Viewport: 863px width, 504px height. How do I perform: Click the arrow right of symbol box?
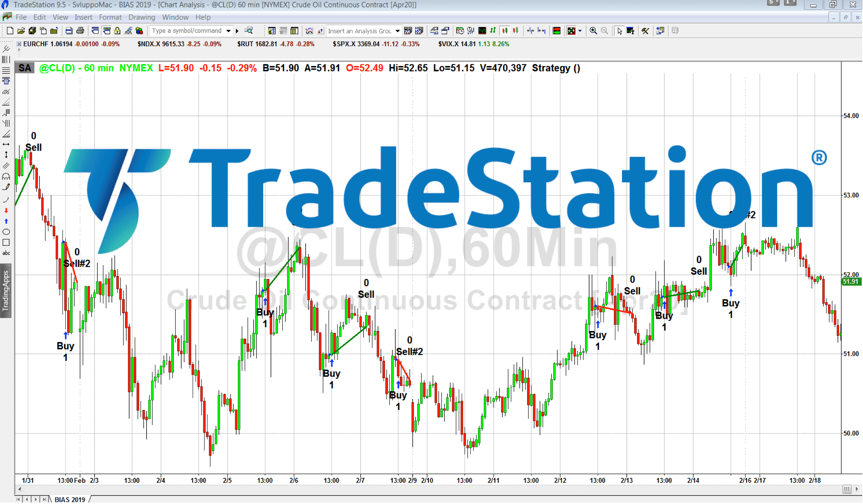237,31
